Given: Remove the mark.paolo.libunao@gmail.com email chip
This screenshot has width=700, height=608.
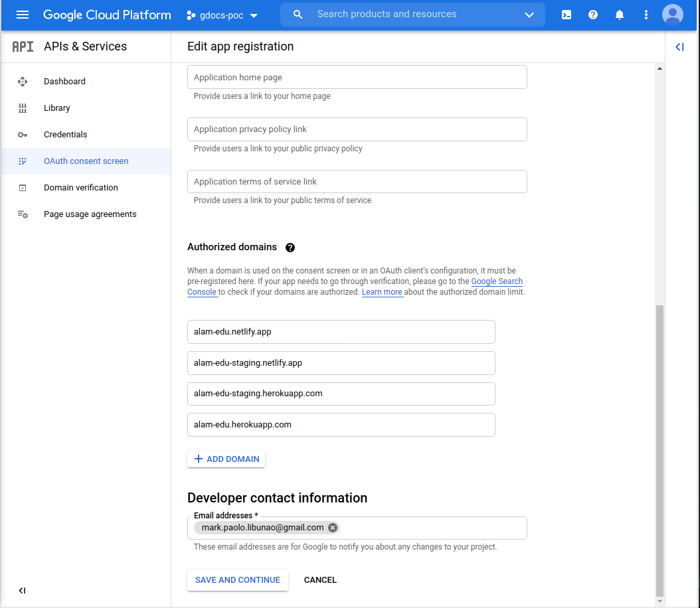Looking at the screenshot, I should (x=333, y=528).
